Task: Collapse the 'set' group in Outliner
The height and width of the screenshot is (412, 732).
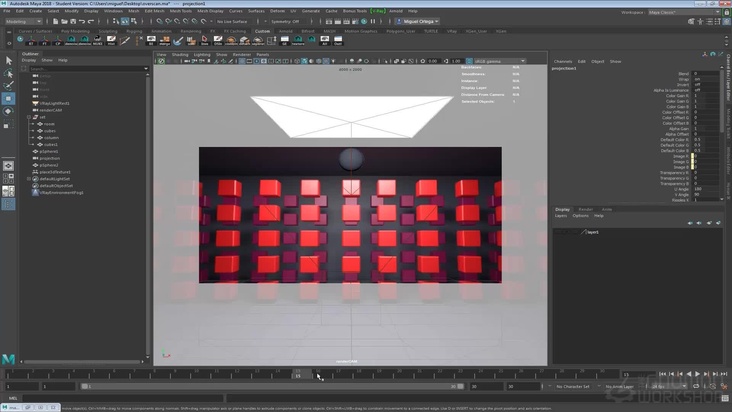Action: [x=30, y=116]
